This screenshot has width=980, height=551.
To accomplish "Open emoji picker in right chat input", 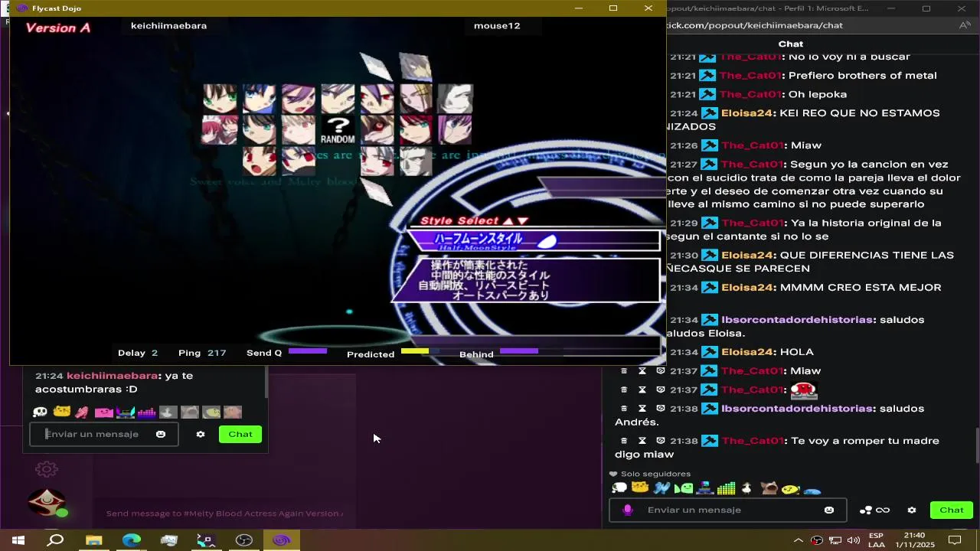I will tap(829, 510).
